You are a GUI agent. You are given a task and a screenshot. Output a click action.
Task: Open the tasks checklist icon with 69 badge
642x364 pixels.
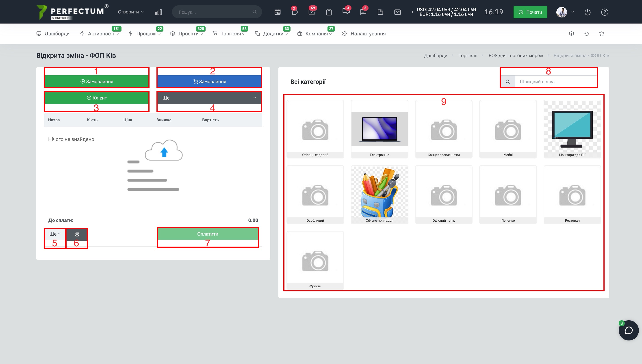point(312,12)
